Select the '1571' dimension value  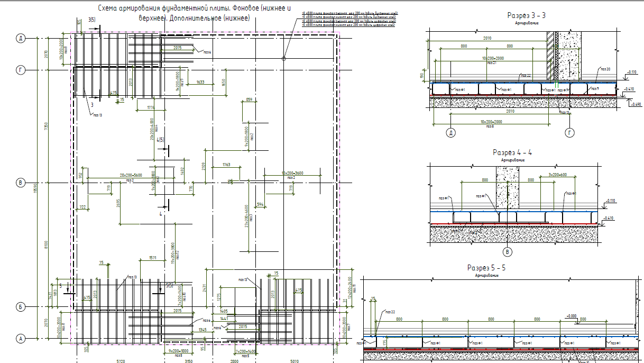tap(153, 258)
